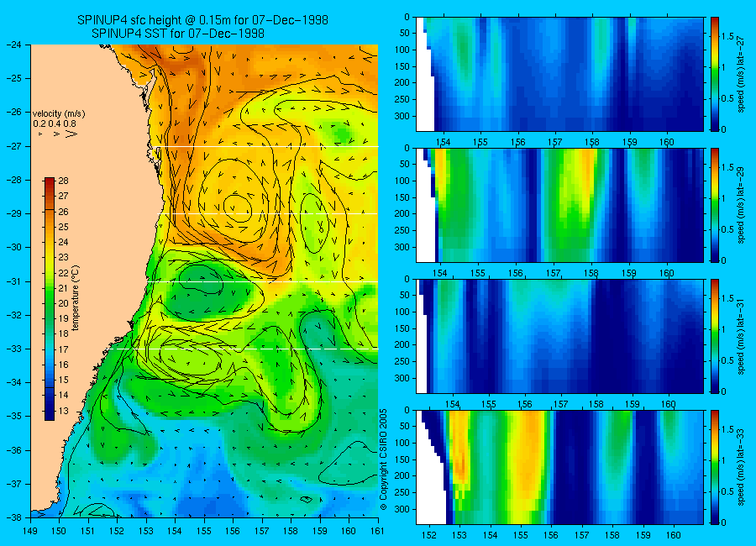
Task: Click the 'speed (m/s) lat=-29' label
Action: [741, 206]
